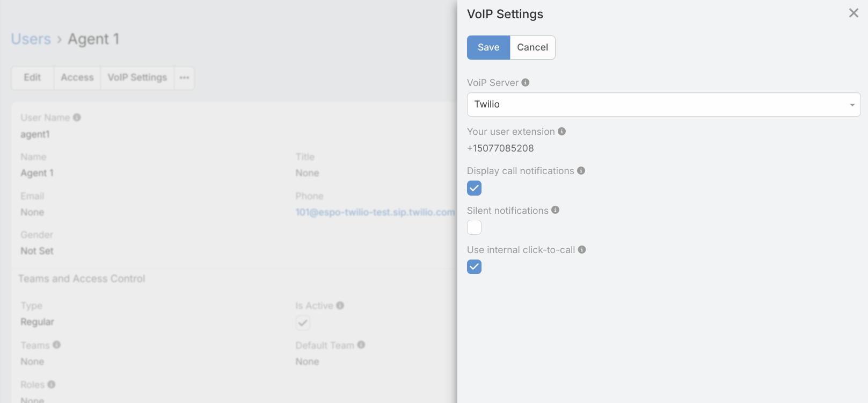Image resolution: width=868 pixels, height=403 pixels.
Task: Save the VoIP settings
Action: coord(488,47)
